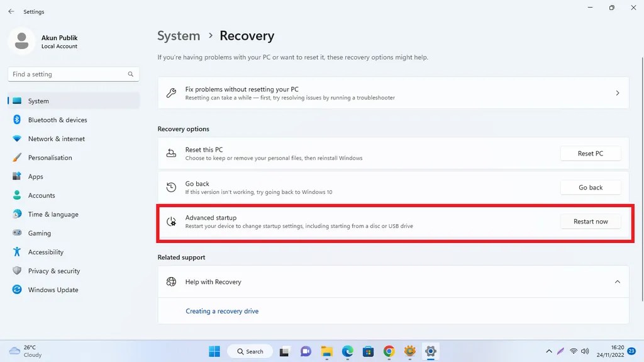Launch Microsoft Edge from taskbar
Image resolution: width=644 pixels, height=362 pixels.
click(348, 351)
